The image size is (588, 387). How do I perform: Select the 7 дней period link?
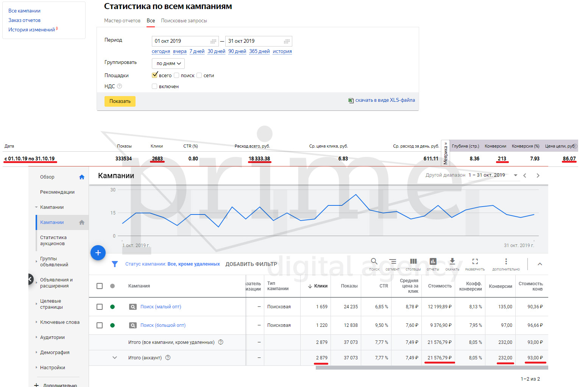(x=197, y=51)
